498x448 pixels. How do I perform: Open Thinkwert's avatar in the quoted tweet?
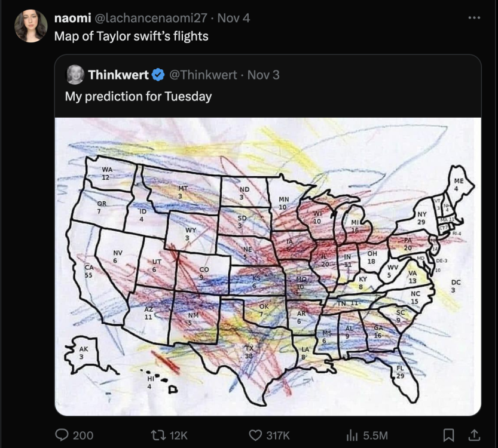click(x=74, y=74)
